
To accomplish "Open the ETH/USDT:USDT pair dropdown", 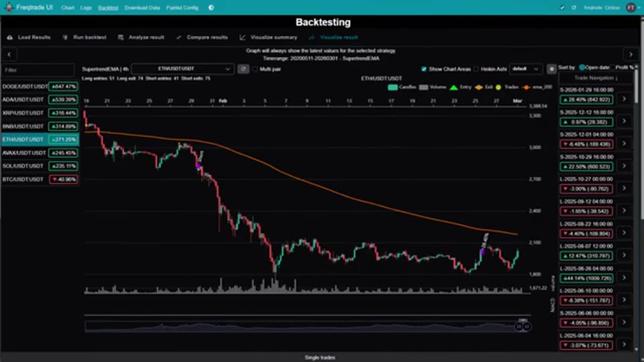I will [x=182, y=69].
